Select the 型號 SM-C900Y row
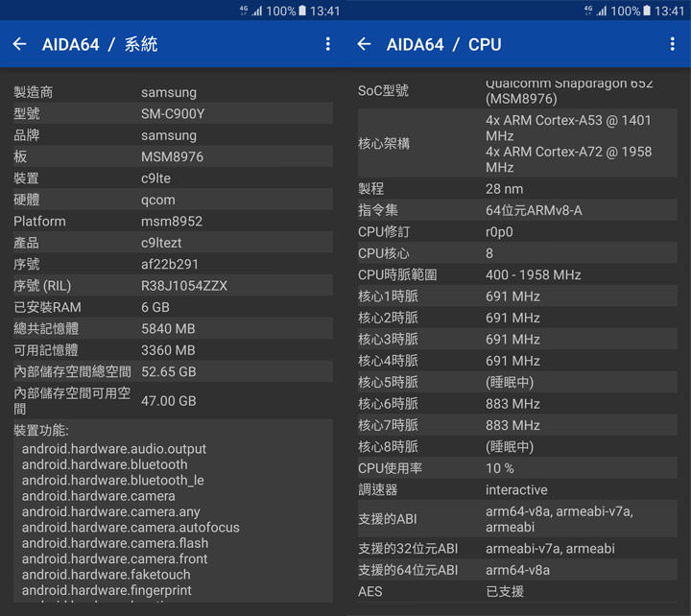The image size is (691, 616). tap(171, 114)
